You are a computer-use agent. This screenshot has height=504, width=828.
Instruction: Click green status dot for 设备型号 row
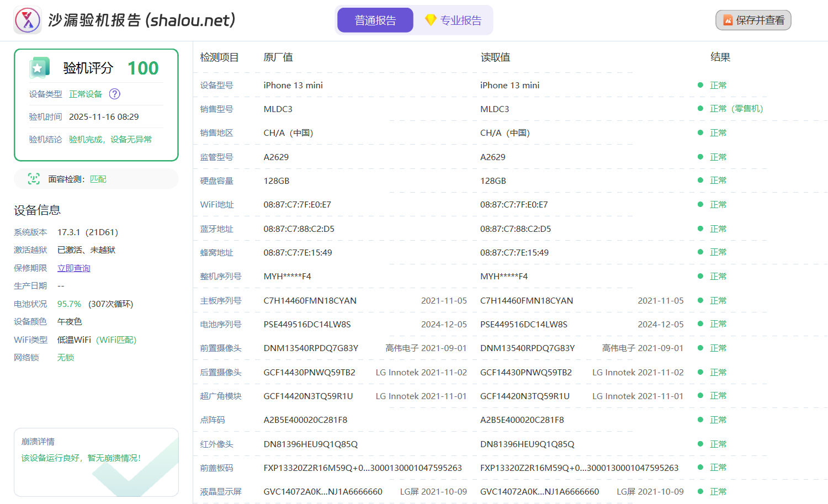click(x=700, y=85)
